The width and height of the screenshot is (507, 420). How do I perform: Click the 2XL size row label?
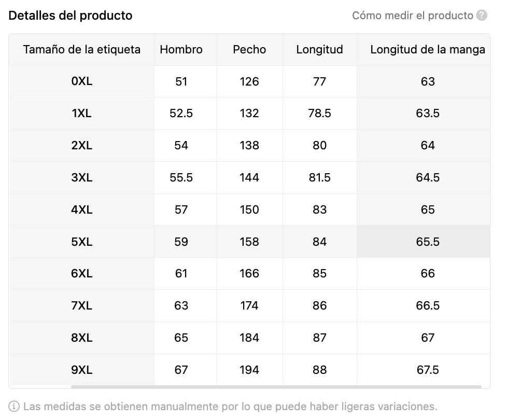[82, 146]
